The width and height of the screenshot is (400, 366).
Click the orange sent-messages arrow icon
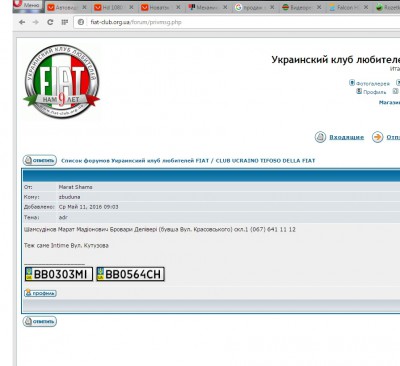click(x=377, y=137)
